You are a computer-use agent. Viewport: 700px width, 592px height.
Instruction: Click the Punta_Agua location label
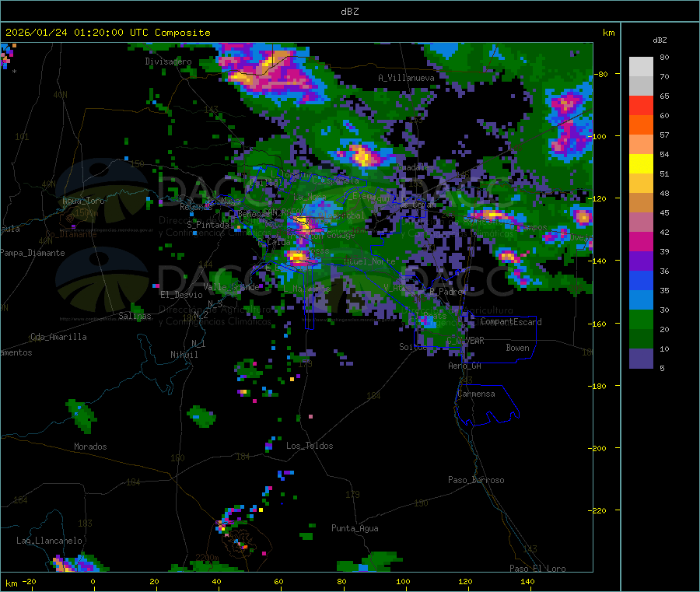tap(355, 528)
